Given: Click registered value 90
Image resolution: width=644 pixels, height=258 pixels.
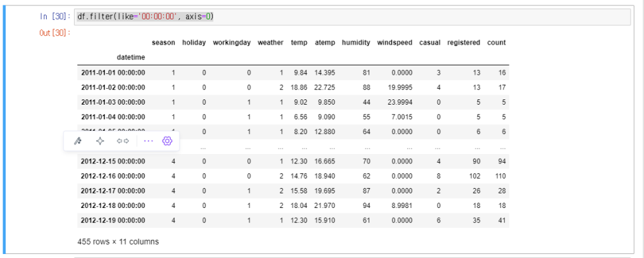Looking at the screenshot, I should [477, 161].
